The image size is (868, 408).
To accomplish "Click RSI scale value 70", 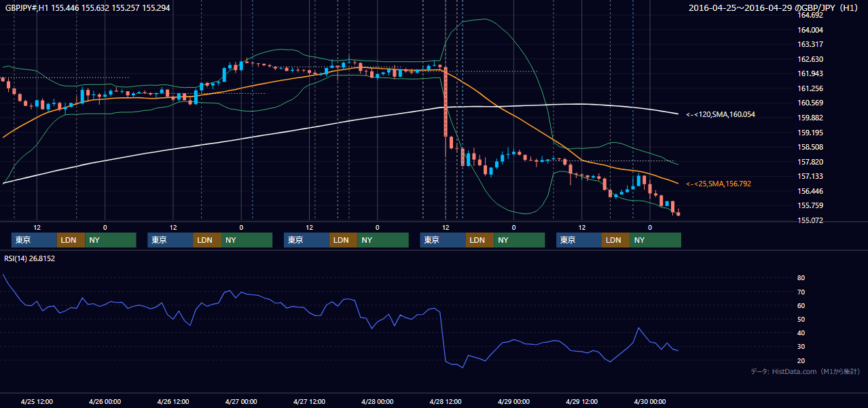I will [801, 292].
